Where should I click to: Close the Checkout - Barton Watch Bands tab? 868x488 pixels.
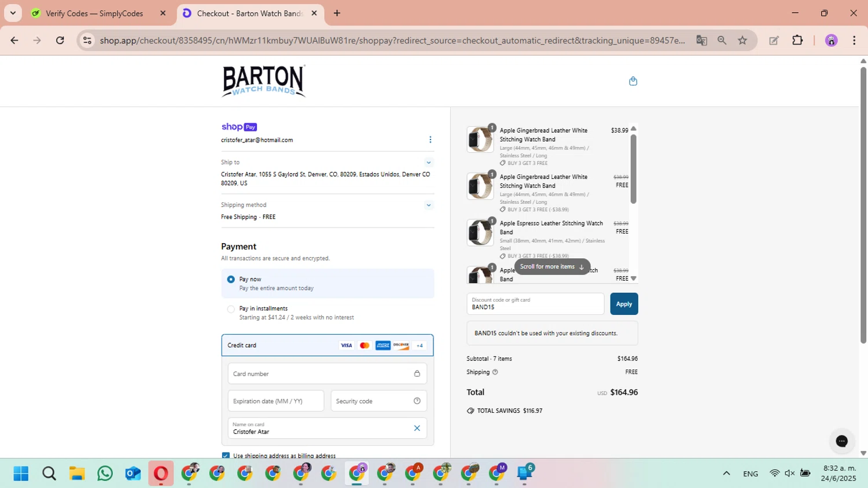click(x=314, y=13)
